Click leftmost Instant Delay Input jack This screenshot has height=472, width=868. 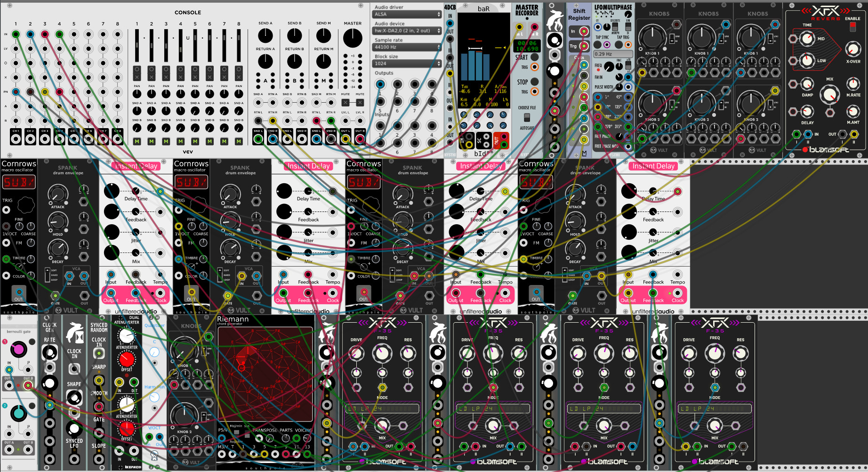pyautogui.click(x=111, y=275)
